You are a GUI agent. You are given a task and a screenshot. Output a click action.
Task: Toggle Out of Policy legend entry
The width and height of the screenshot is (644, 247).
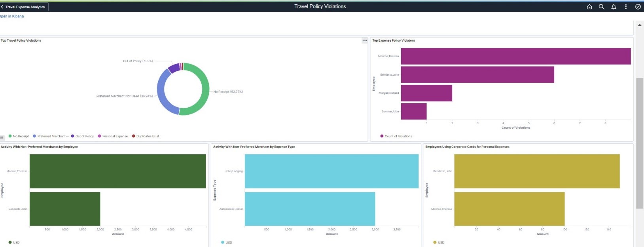pyautogui.click(x=84, y=136)
